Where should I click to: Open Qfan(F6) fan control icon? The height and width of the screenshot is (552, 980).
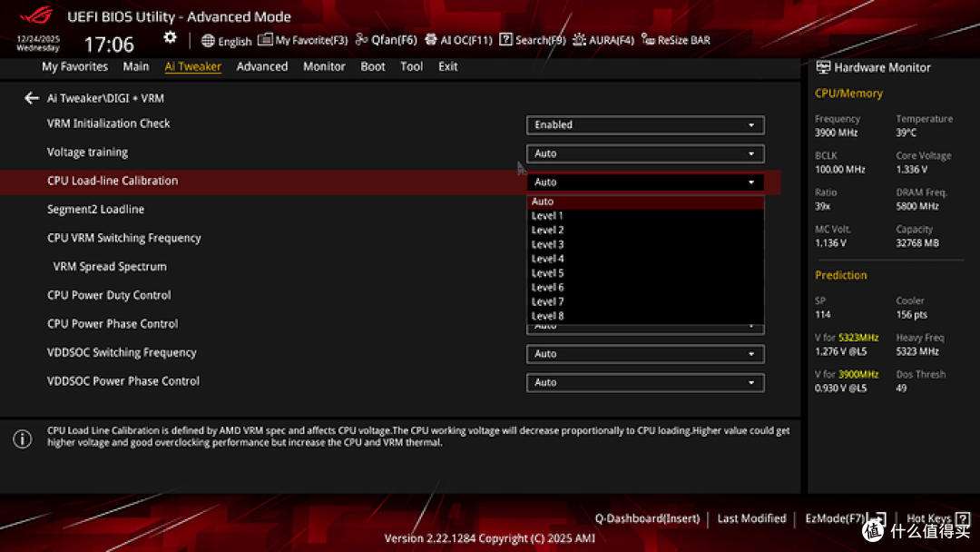[x=361, y=39]
